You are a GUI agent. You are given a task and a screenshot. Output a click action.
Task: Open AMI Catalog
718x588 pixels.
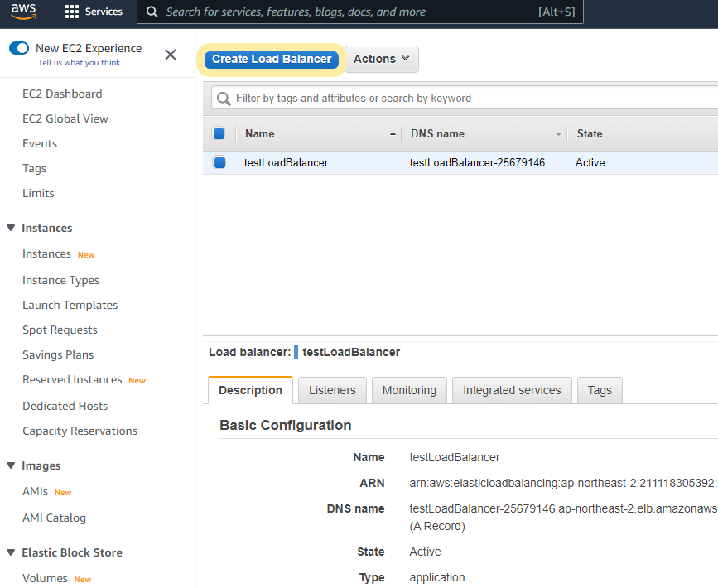point(54,518)
